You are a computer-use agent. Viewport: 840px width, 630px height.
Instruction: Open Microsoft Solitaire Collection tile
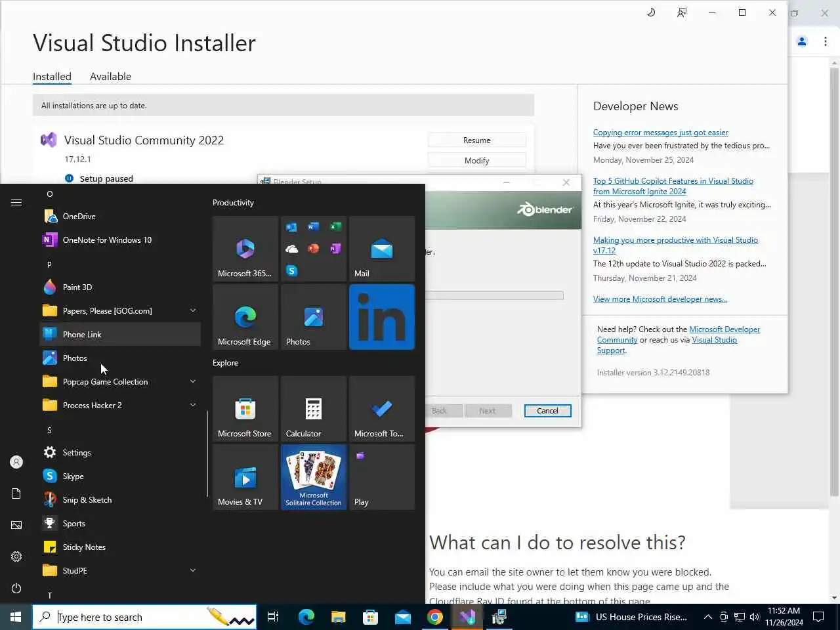314,477
